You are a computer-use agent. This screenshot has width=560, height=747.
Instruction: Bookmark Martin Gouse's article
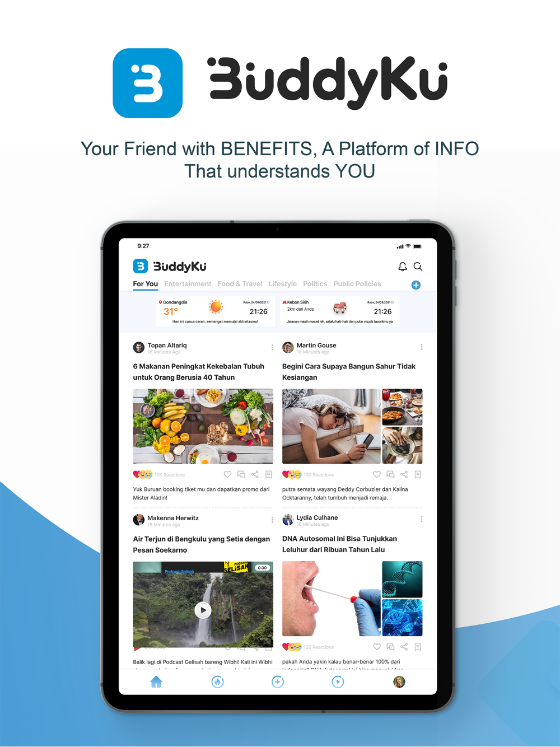pos(418,474)
